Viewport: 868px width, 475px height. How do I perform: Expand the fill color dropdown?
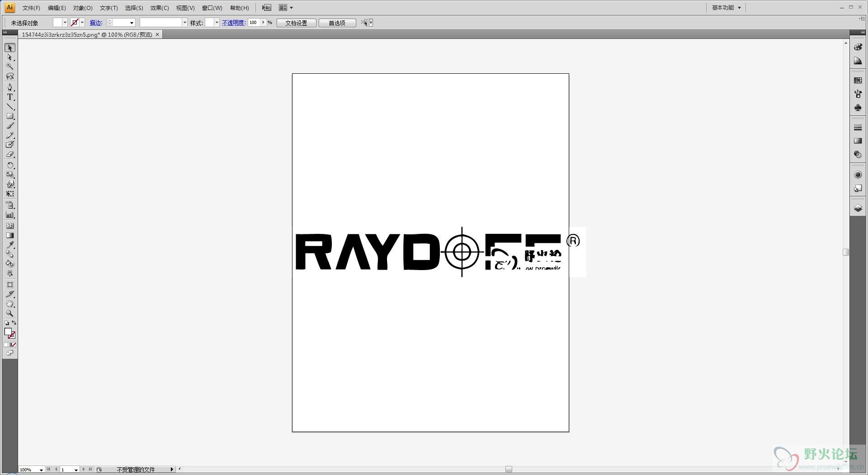click(x=65, y=23)
